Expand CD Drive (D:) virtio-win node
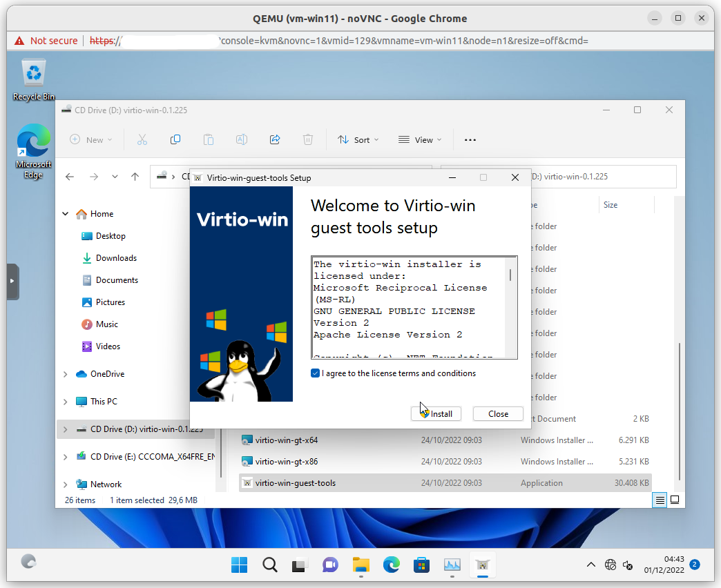 pos(66,429)
